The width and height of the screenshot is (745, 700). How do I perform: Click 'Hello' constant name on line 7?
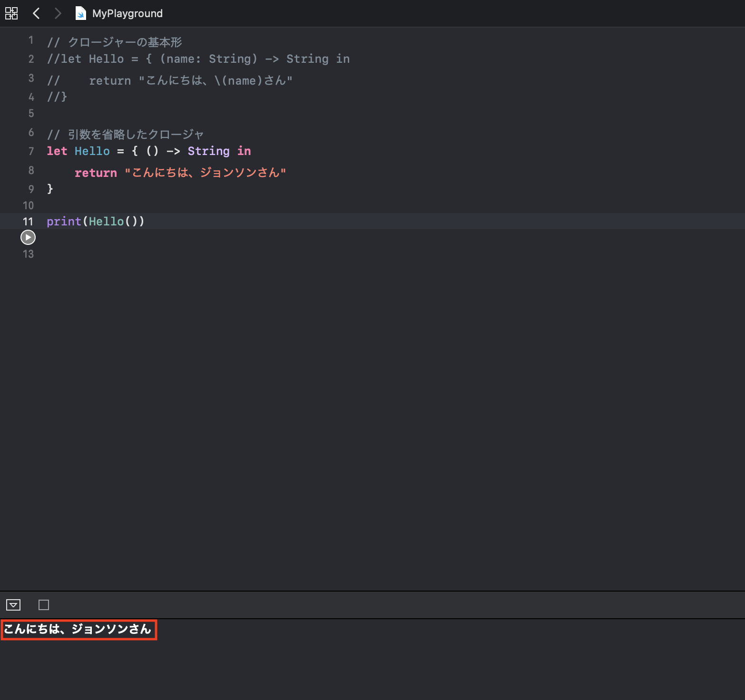[92, 151]
